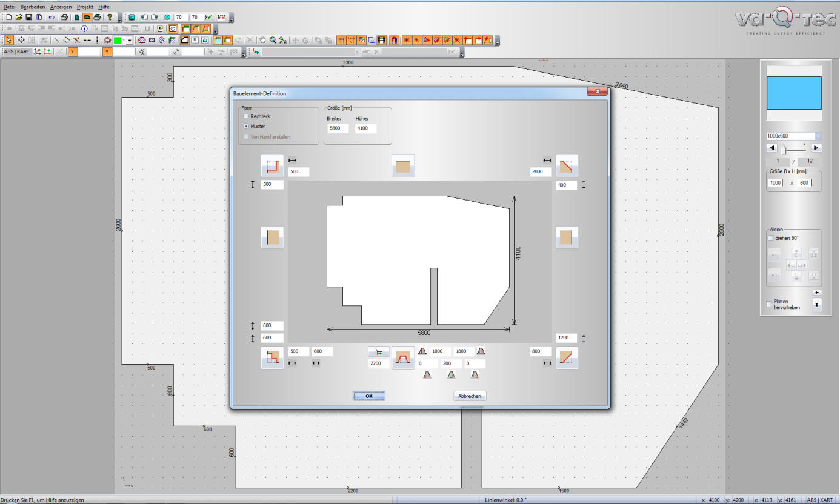Enable the drehen 90° checkbox
Viewport: 840px width, 504px height.
pos(771,238)
